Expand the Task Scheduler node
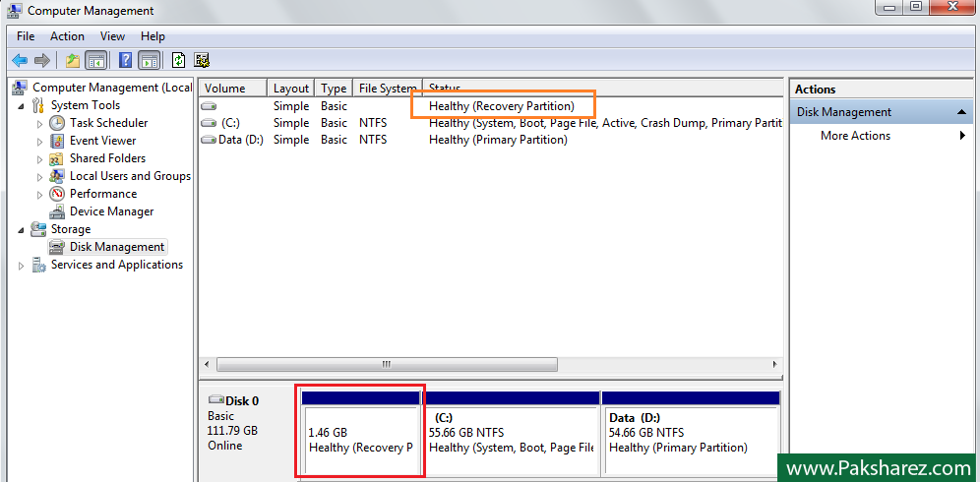Viewport: 980px width, 482px height. point(40,124)
